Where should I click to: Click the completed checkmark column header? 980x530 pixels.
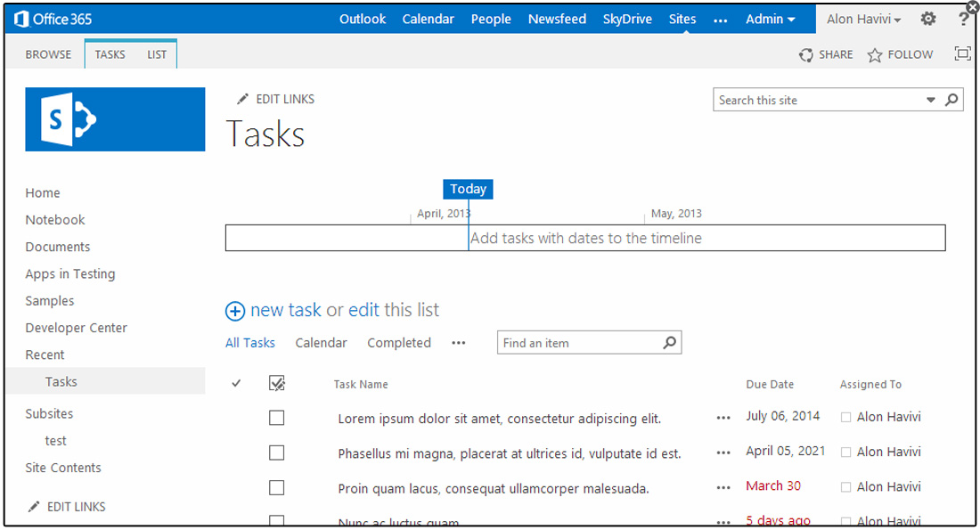236,383
